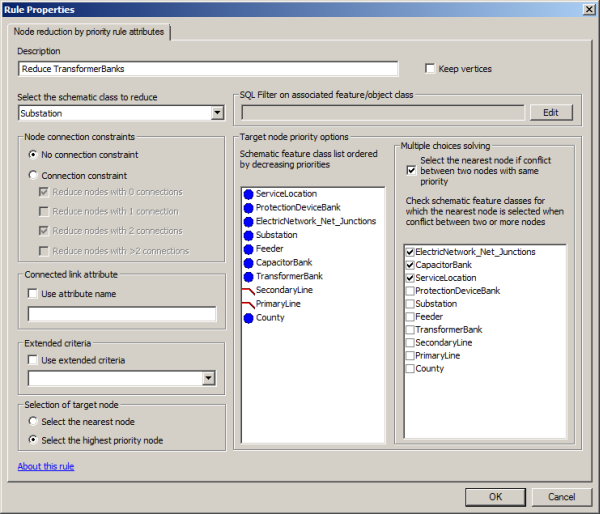600x514 pixels.
Task: Click inside the Description text field
Action: 208,69
